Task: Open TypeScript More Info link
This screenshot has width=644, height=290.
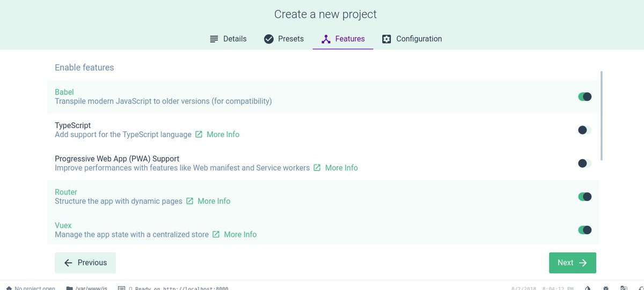Action: [223, 135]
